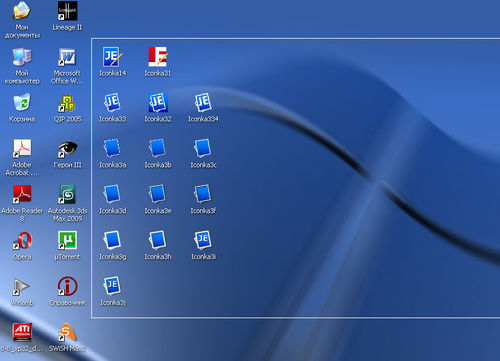Click the red Iconka31 icon
Image resolution: width=500 pixels, height=361 pixels.
(158, 57)
